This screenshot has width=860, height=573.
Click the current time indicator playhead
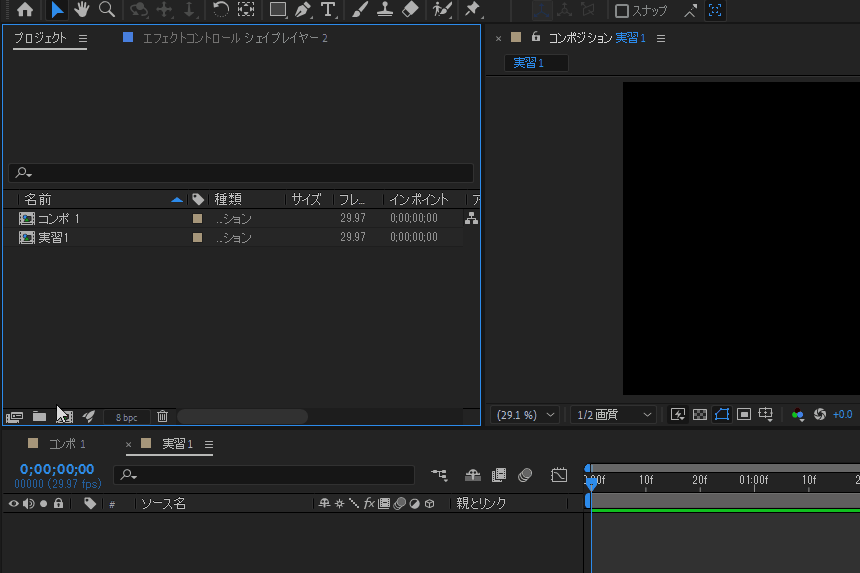pos(591,484)
